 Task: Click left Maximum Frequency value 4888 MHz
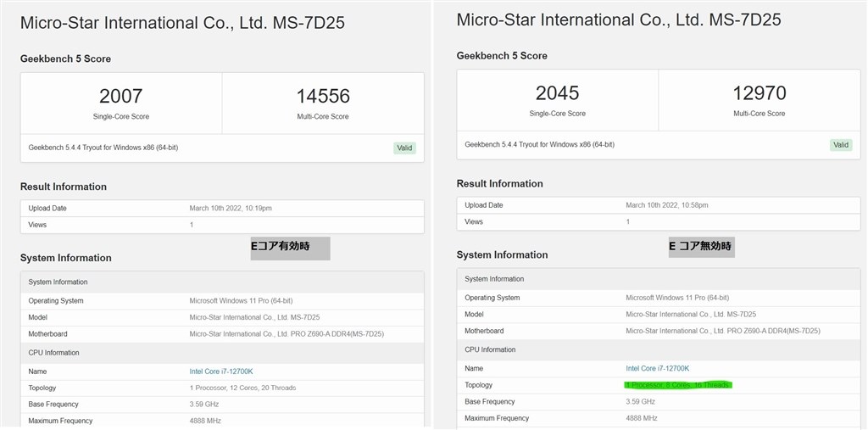pos(205,422)
